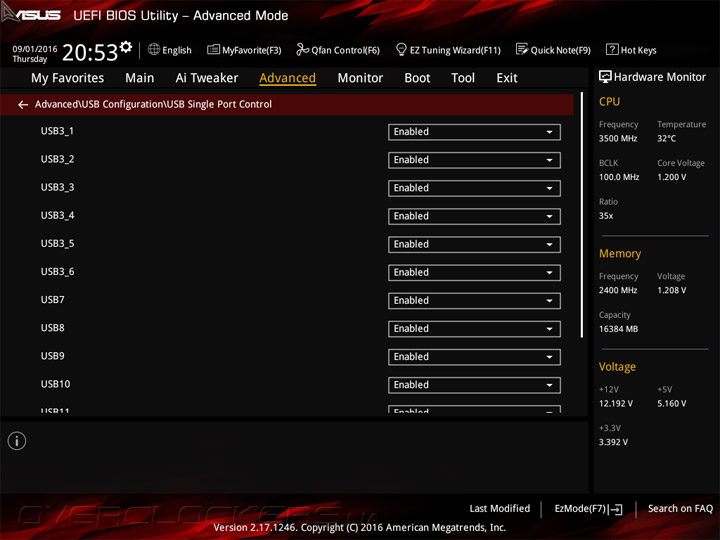The height and width of the screenshot is (540, 720).
Task: Click the +3.3V reading 3.392 V
Action: click(x=613, y=442)
